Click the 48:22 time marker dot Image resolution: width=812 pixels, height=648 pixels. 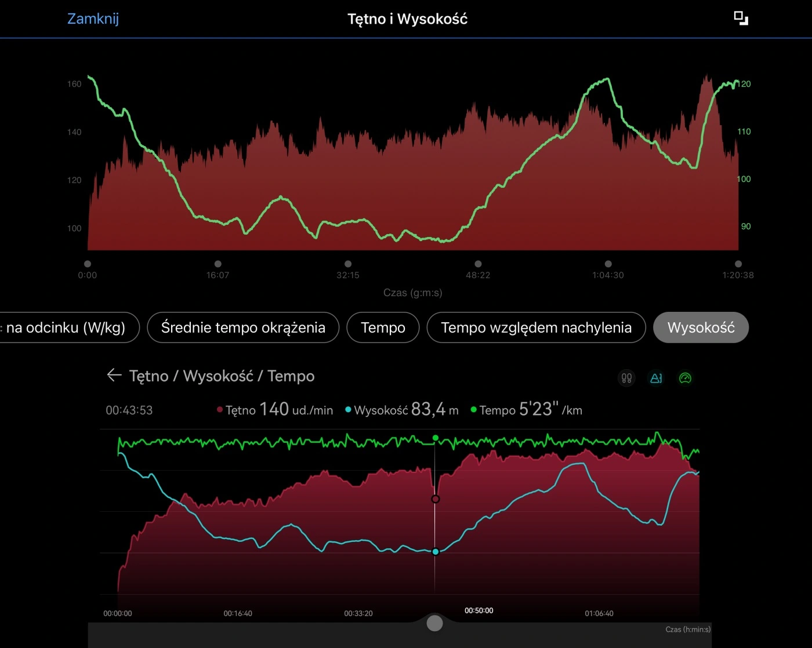(478, 264)
